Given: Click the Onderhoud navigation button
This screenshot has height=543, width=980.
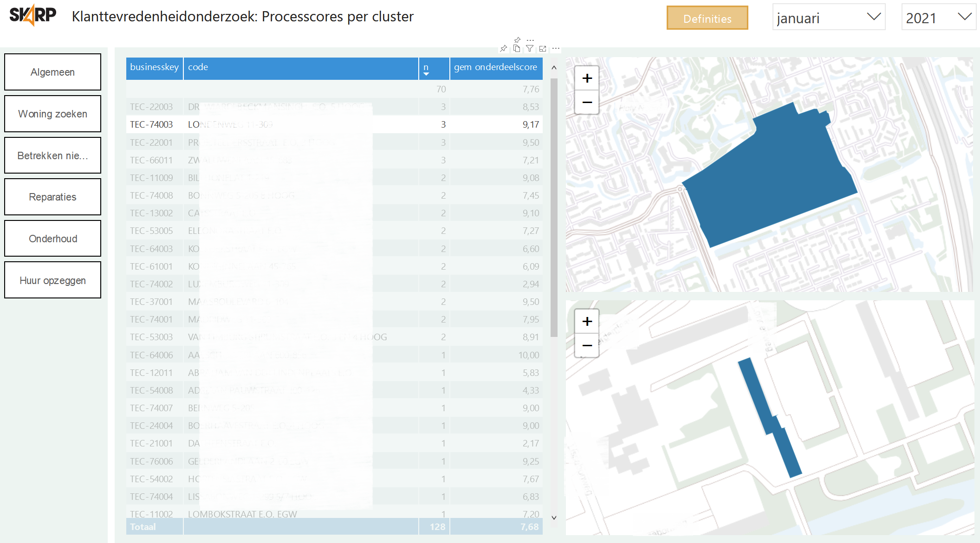Looking at the screenshot, I should point(52,239).
